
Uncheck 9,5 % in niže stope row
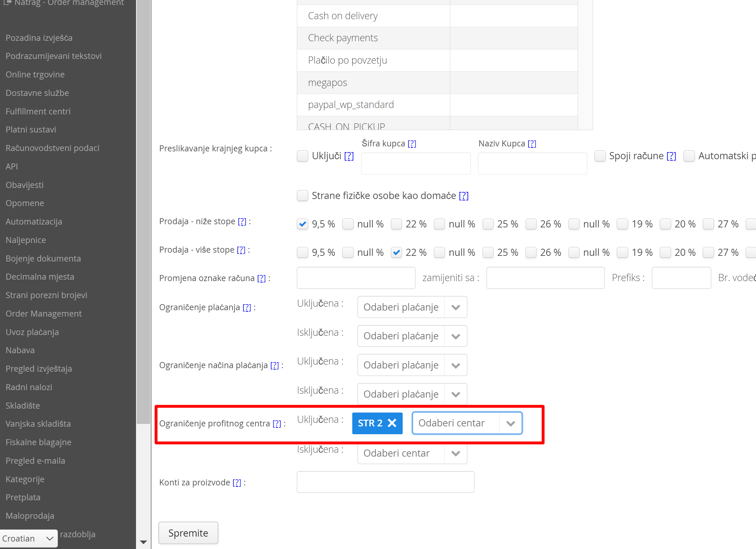pyautogui.click(x=303, y=224)
